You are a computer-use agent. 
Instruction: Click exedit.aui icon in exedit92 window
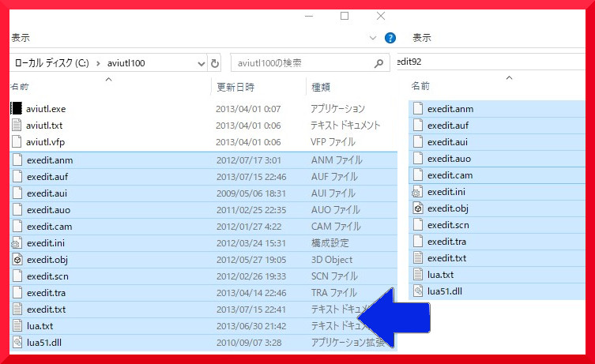click(x=418, y=142)
